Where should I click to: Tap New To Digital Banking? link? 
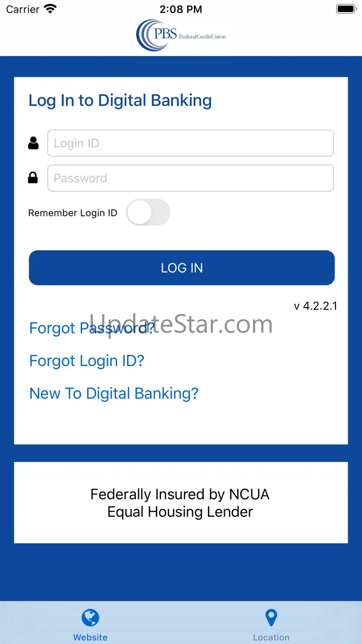(114, 393)
